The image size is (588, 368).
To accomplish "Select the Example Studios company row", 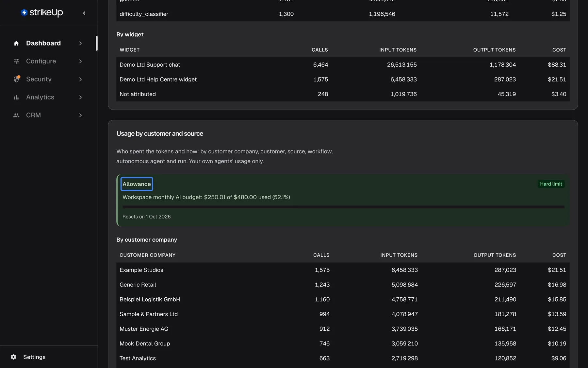I will click(343, 270).
